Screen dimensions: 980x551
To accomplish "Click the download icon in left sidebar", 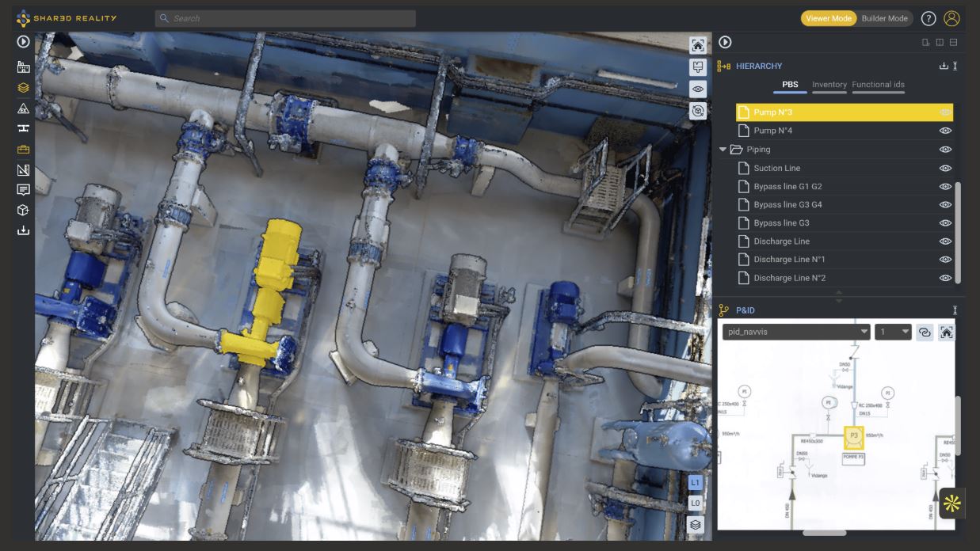I will pos(23,230).
